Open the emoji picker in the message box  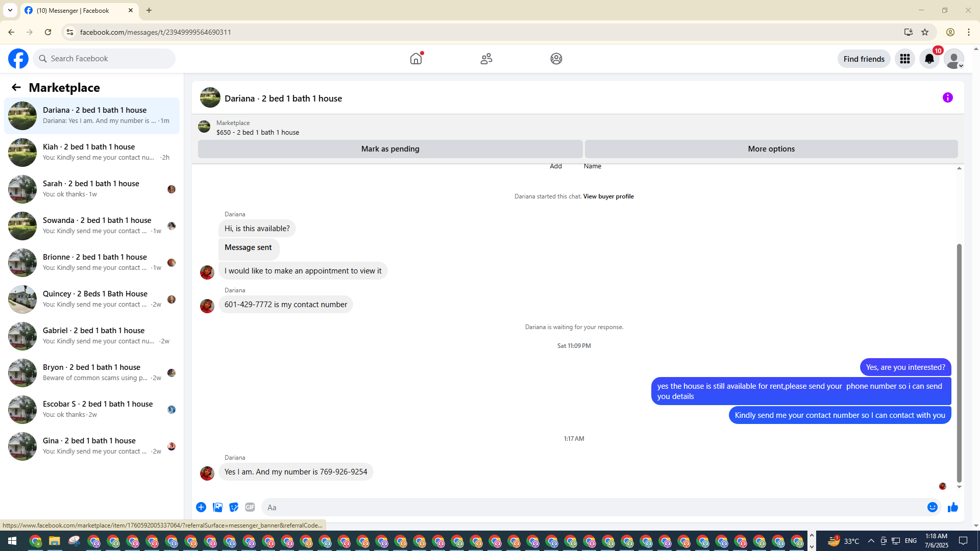932,507
